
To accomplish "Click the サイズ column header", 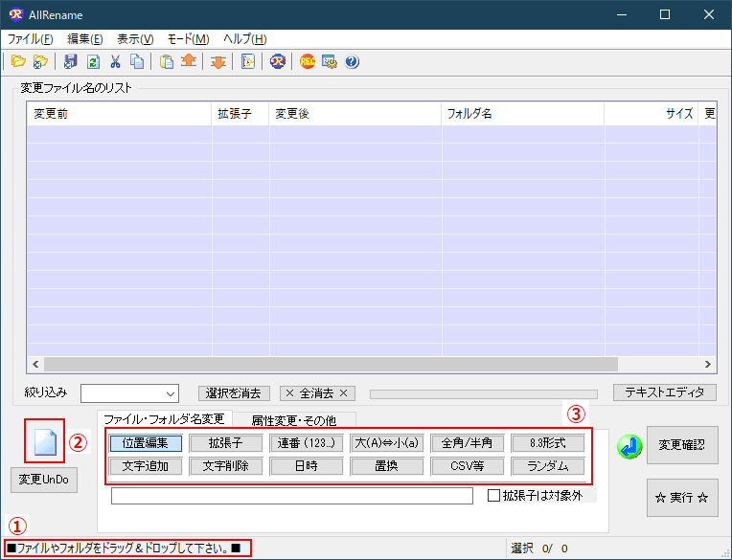I will [652, 113].
